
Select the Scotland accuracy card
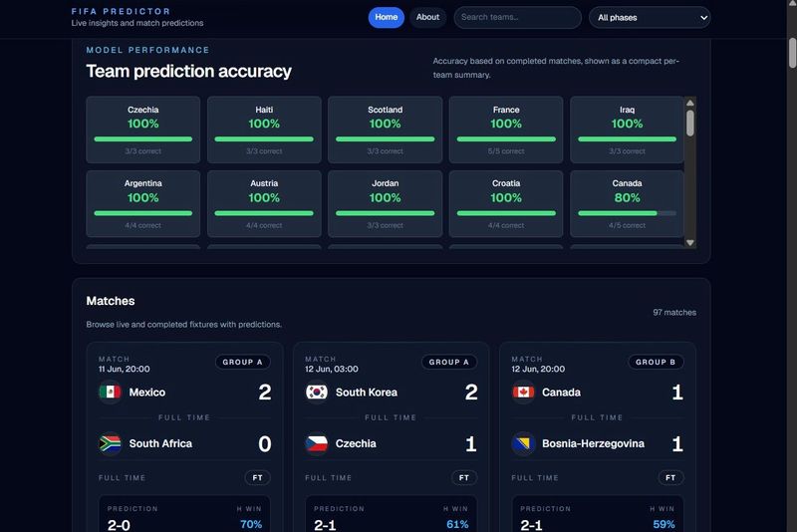385,130
